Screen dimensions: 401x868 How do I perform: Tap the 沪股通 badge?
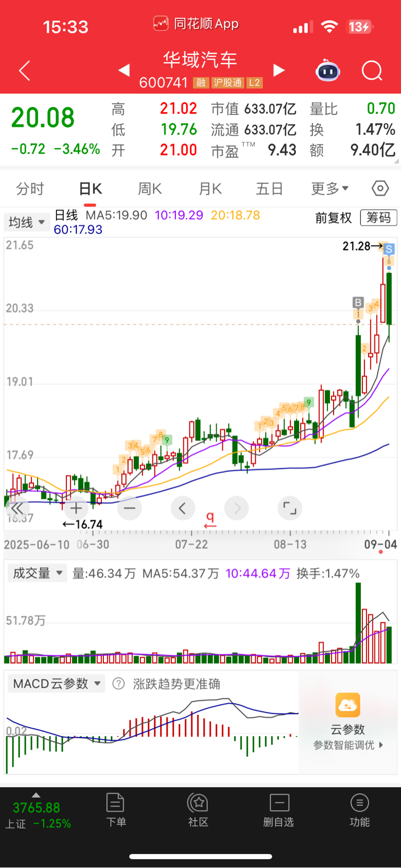click(x=228, y=82)
